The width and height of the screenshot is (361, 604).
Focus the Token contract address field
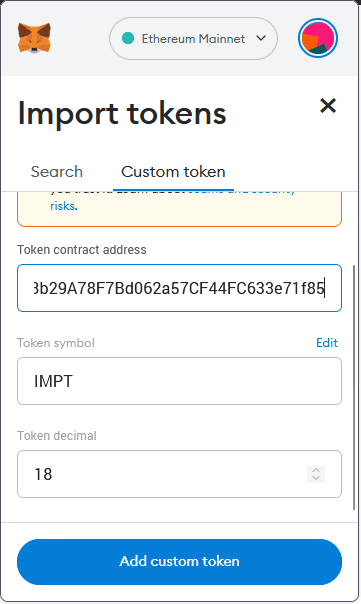click(x=180, y=288)
